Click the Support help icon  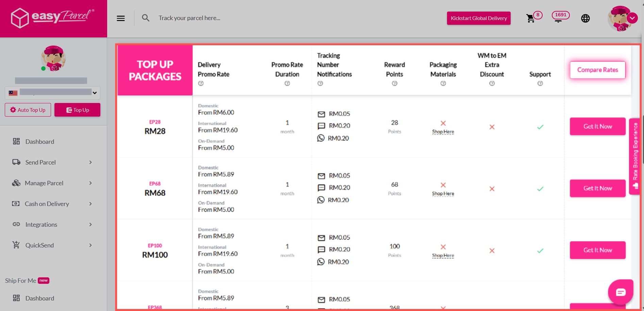(x=540, y=83)
